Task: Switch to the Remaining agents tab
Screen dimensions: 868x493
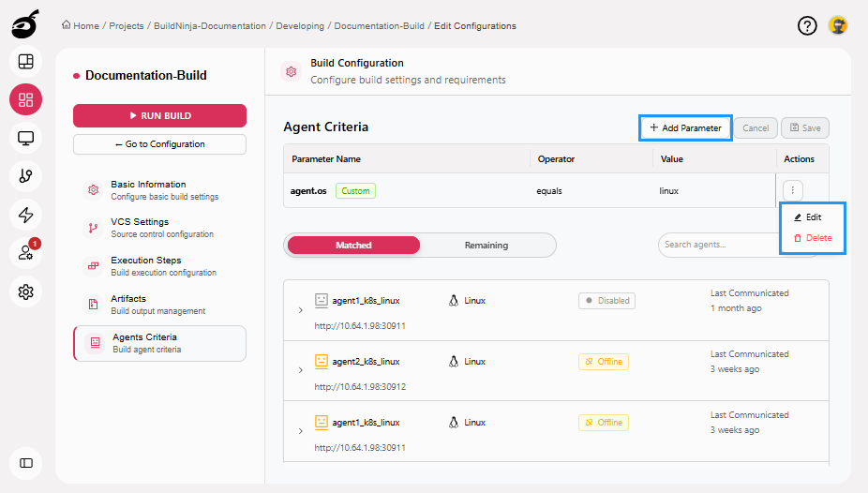Action: (x=486, y=246)
